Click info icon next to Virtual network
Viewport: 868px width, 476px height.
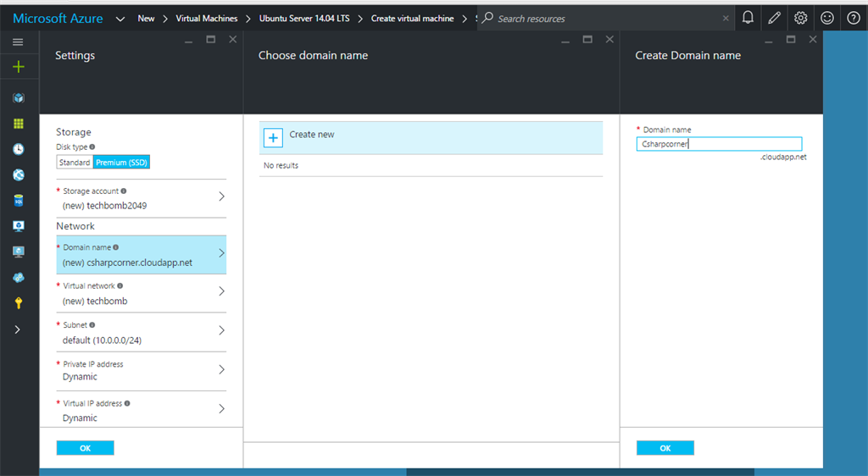tap(120, 285)
